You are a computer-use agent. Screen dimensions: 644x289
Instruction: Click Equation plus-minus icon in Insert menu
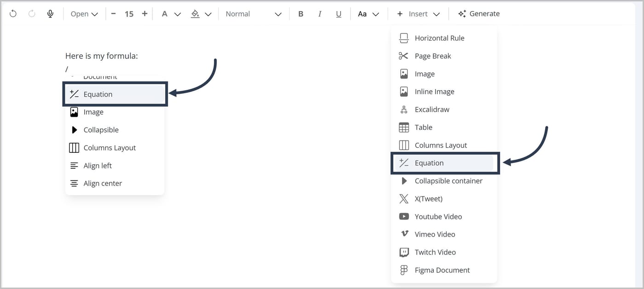pos(404,163)
